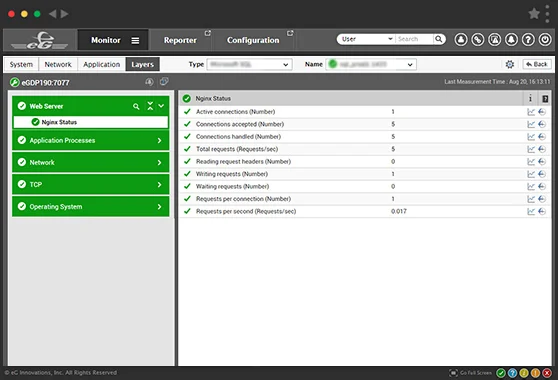Click the monitor alert icon in top bar

pos(495,39)
